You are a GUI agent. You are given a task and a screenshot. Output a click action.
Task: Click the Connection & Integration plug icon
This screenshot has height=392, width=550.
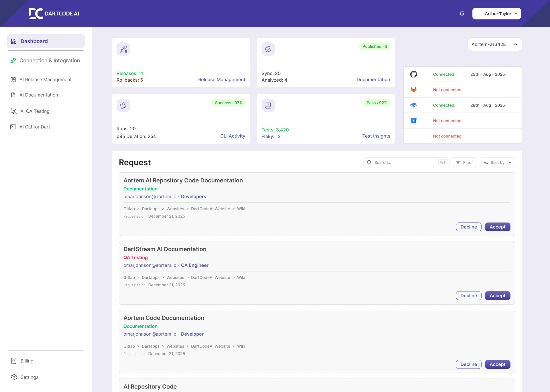pos(13,60)
